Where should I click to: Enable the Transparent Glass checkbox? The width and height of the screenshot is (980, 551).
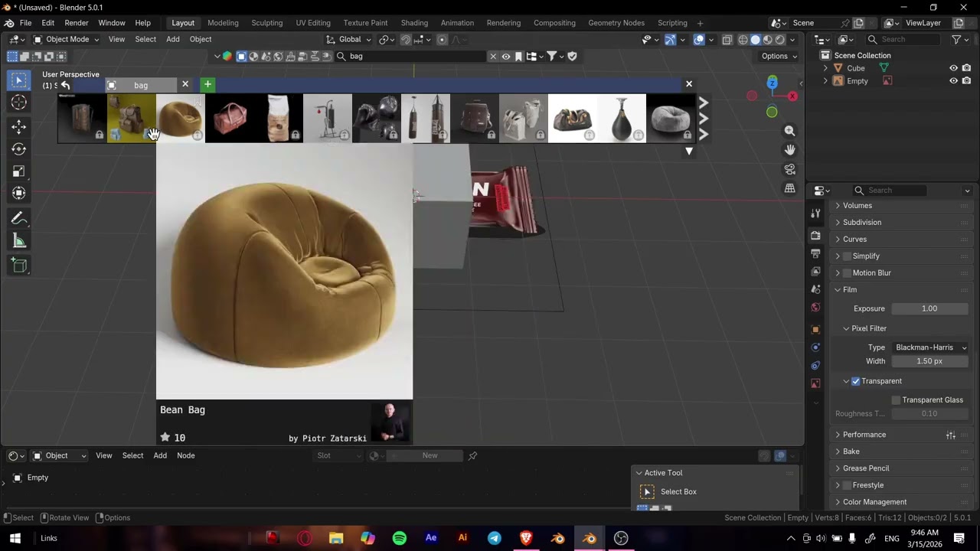coord(897,400)
